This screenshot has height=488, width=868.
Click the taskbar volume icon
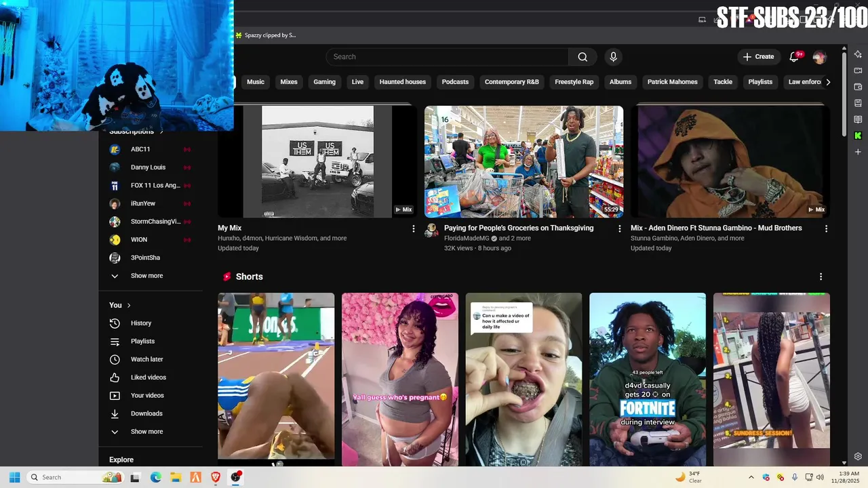pyautogui.click(x=820, y=477)
